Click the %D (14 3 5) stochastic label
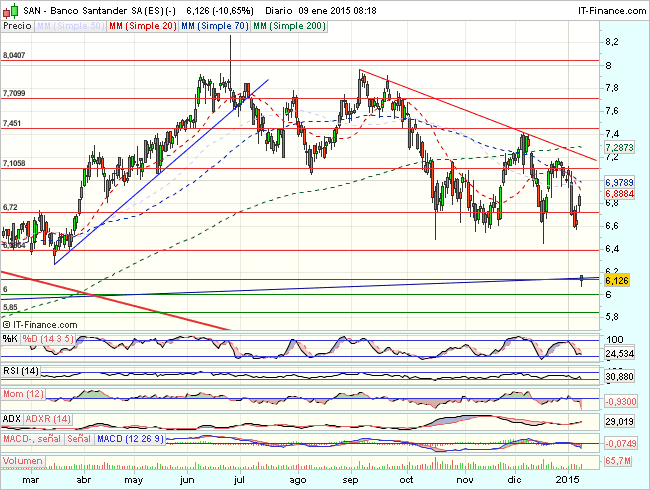The height and width of the screenshot is (490, 650). 48,339
